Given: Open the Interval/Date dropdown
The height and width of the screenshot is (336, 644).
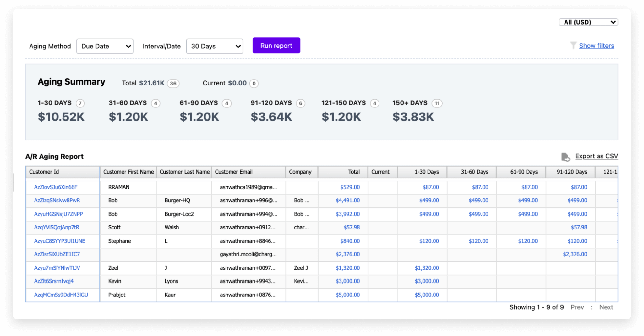Looking at the screenshot, I should pyautogui.click(x=215, y=46).
